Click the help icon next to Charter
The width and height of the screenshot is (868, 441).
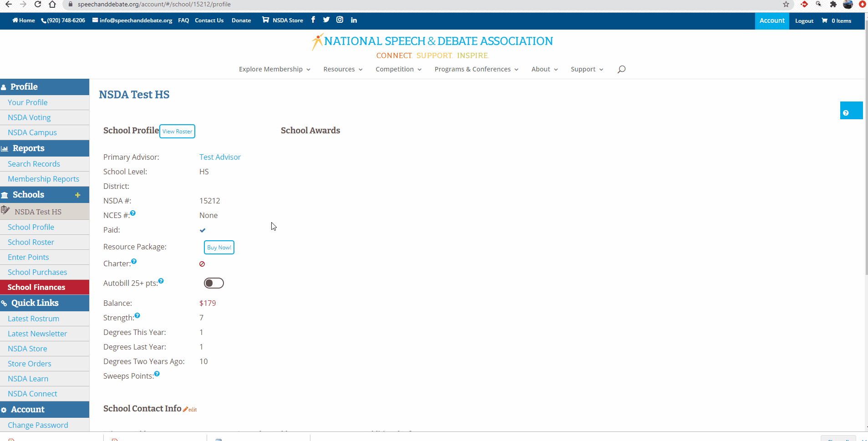(x=134, y=261)
